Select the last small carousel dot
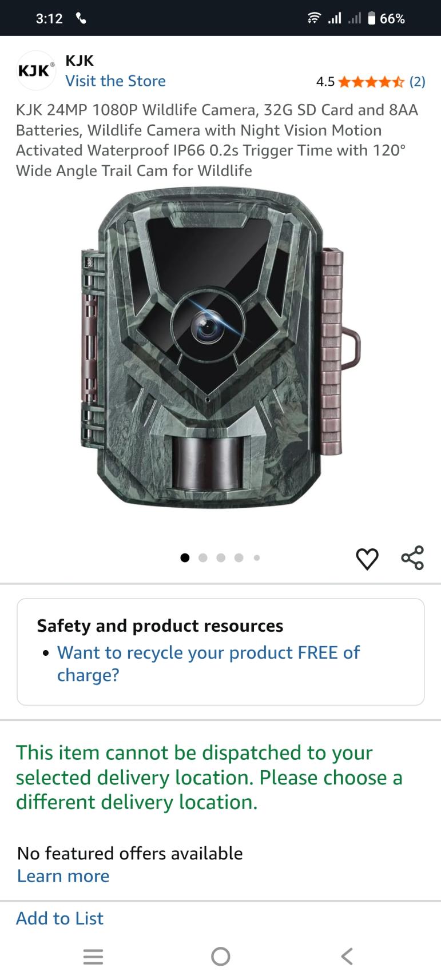441x980 pixels. (x=257, y=557)
